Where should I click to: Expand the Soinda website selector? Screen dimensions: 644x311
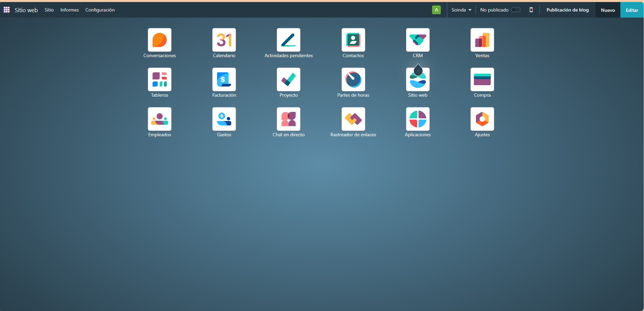[x=461, y=10]
